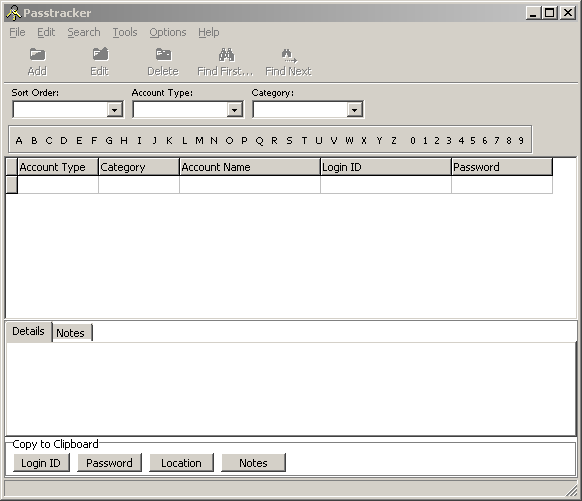The image size is (582, 501).
Task: Click the Find Next toolbar icon
Action: pyautogui.click(x=289, y=56)
